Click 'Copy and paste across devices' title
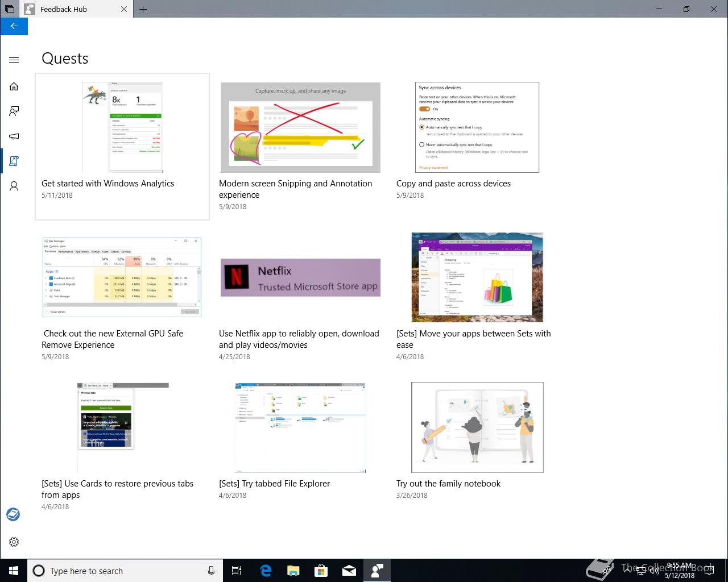 click(453, 184)
